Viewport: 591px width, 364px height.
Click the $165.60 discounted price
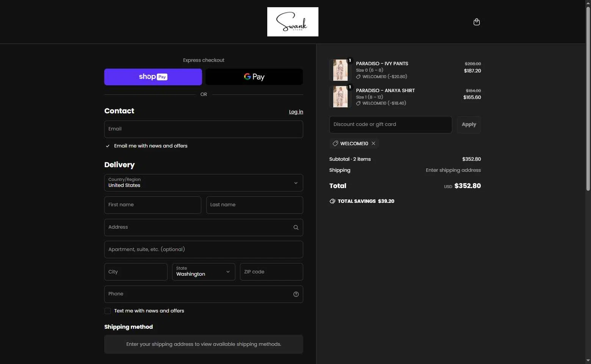[x=472, y=97]
